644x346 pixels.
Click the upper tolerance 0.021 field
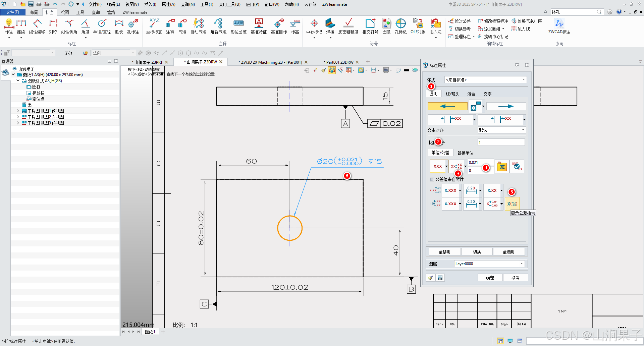click(x=480, y=163)
